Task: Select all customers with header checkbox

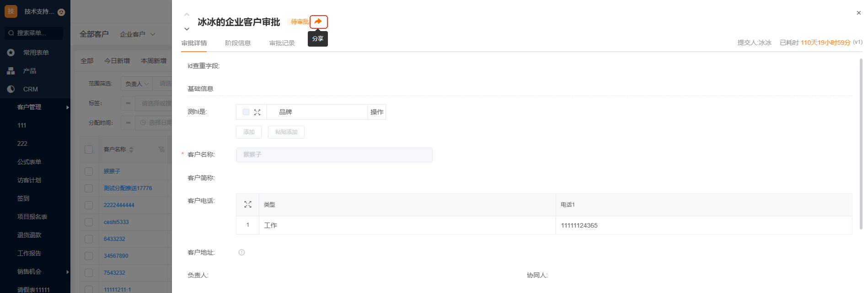Action: [x=89, y=149]
